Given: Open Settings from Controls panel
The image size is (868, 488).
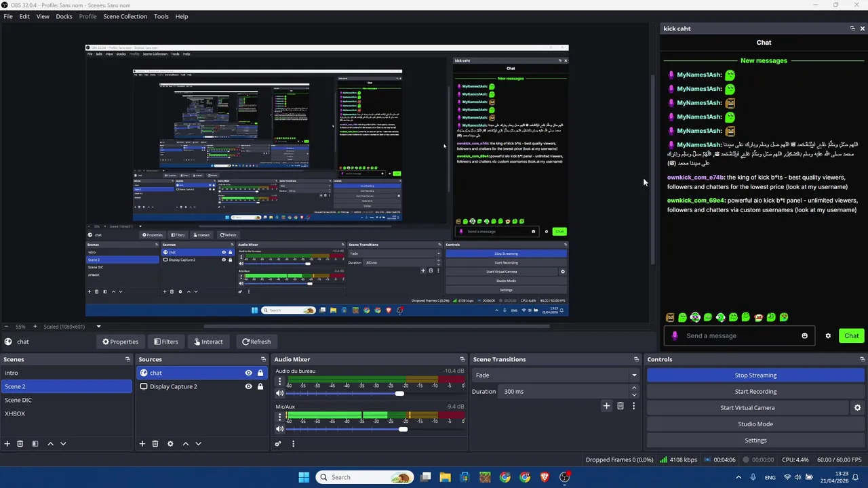Looking at the screenshot, I should (x=755, y=441).
